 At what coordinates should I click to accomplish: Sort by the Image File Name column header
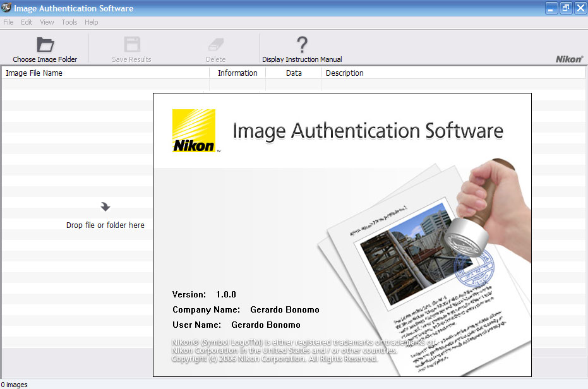coord(105,73)
